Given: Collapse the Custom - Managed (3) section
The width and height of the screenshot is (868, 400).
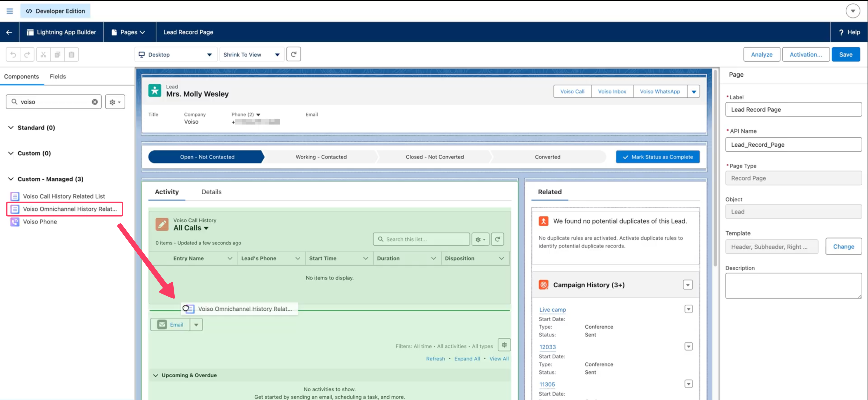Looking at the screenshot, I should 11,179.
